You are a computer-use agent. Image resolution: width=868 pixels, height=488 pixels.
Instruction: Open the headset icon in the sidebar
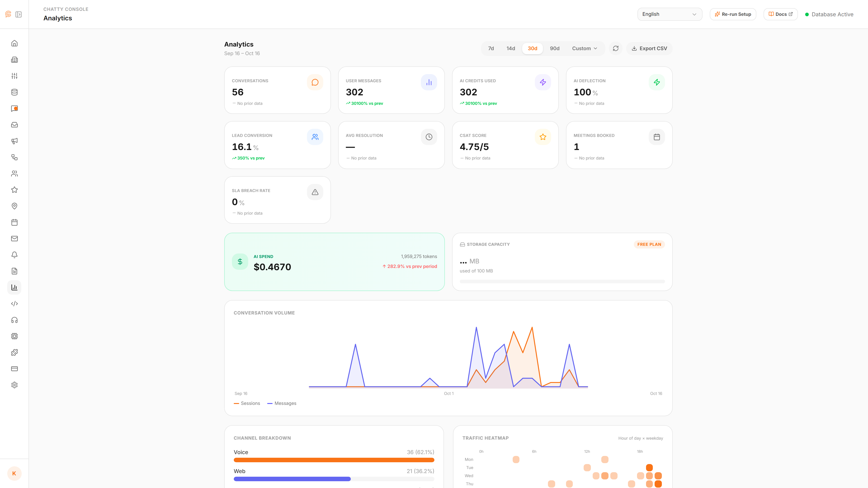coord(14,320)
